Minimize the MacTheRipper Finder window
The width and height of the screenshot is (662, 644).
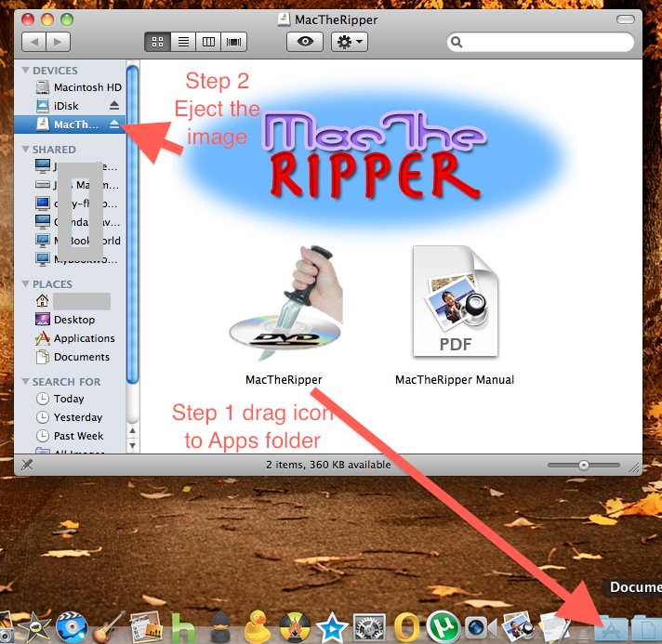(x=47, y=20)
